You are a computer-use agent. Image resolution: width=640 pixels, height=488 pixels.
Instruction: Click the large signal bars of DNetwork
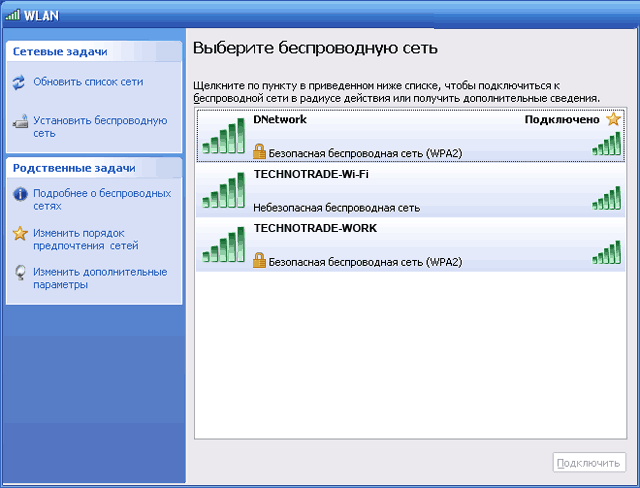[x=224, y=135]
